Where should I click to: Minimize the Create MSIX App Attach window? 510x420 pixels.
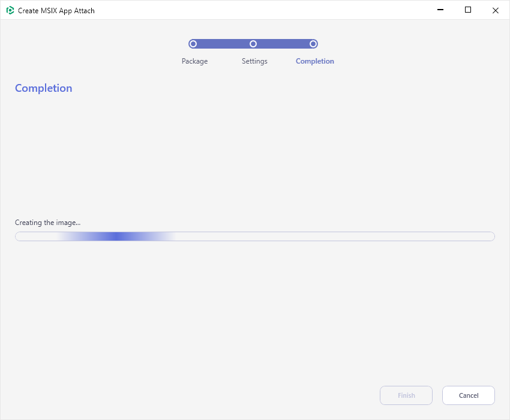click(440, 10)
